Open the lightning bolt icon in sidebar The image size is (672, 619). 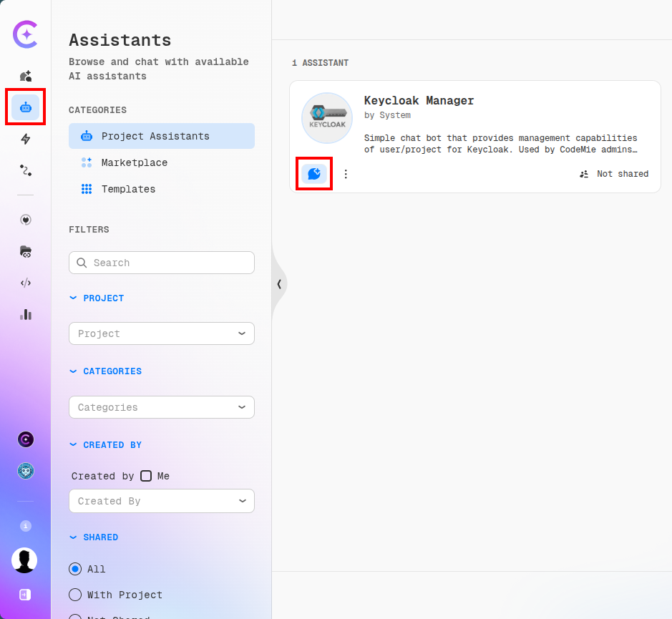pyautogui.click(x=26, y=139)
